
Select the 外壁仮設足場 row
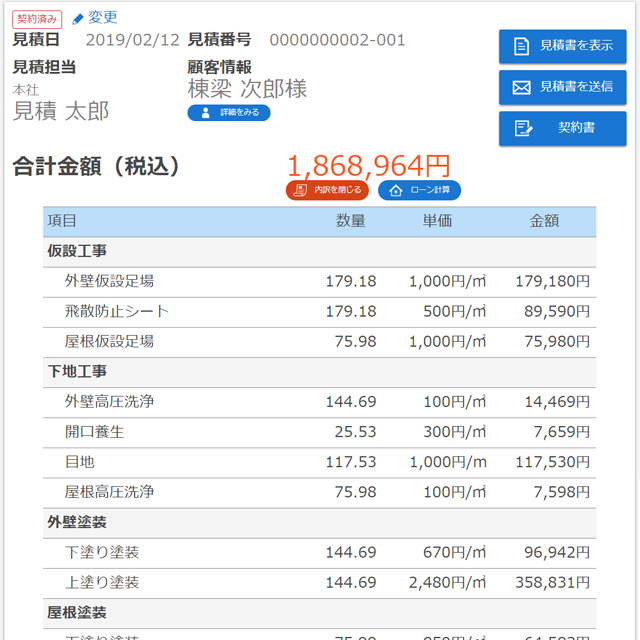(x=109, y=281)
